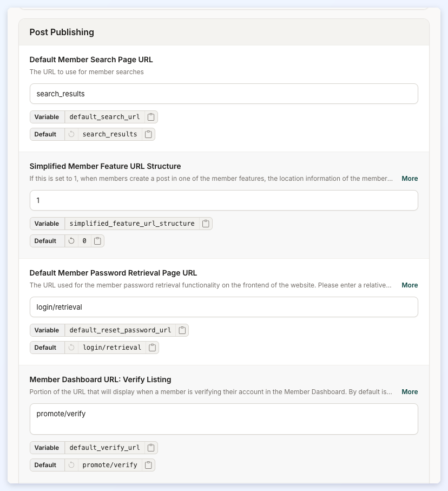This screenshot has height=491, width=448.
Task: Copy the default_search_url variable name
Action: pyautogui.click(x=151, y=117)
